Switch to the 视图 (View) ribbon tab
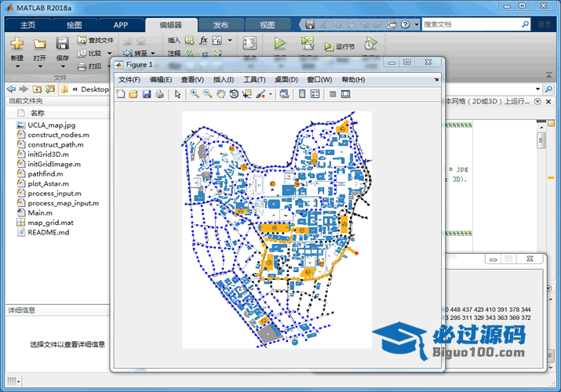Image resolution: width=561 pixels, height=392 pixels. [x=268, y=25]
